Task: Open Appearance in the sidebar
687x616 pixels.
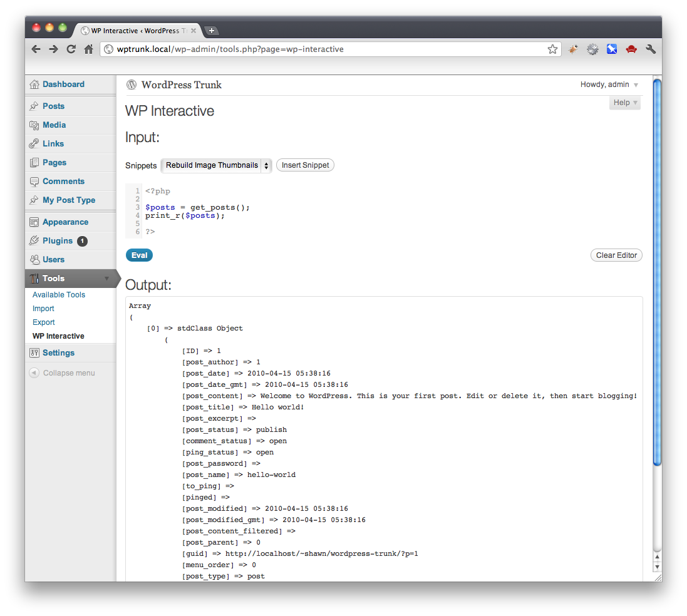Action: click(65, 222)
